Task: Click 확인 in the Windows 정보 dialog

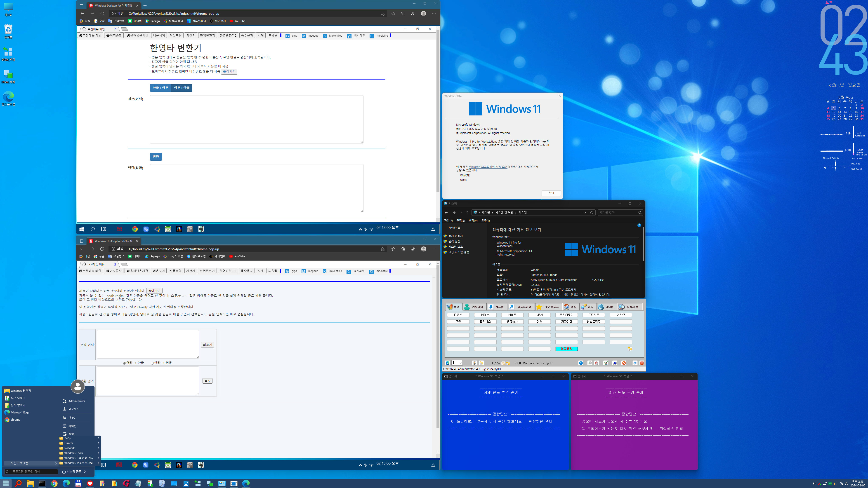Action: tap(551, 193)
